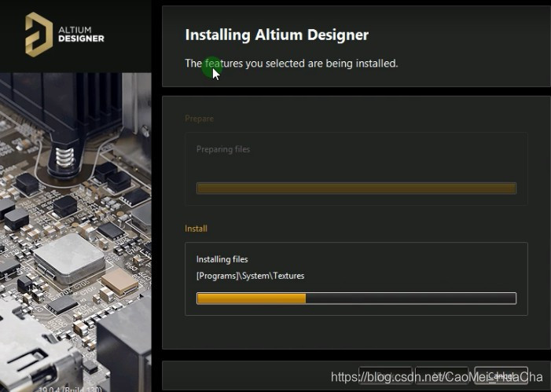Select the 'Installing Altium Designer' heading
551x392 pixels.
coord(276,35)
